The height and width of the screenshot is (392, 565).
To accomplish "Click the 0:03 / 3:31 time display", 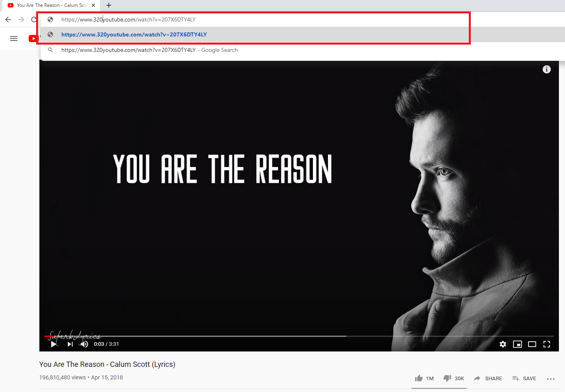I will point(106,344).
